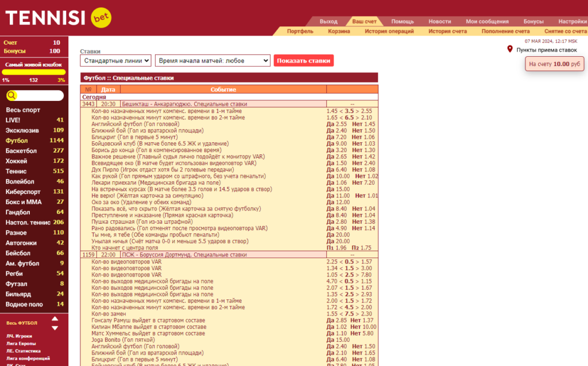This screenshot has height=366, width=588.
Task: Click the Самый живой кэшбэк label
Action: (33, 64)
